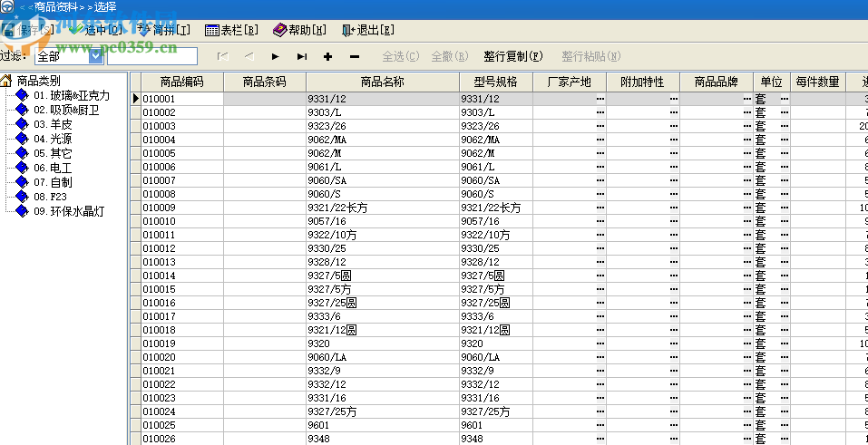Select category 06.电工
The height and width of the screenshot is (445, 868).
pos(53,168)
